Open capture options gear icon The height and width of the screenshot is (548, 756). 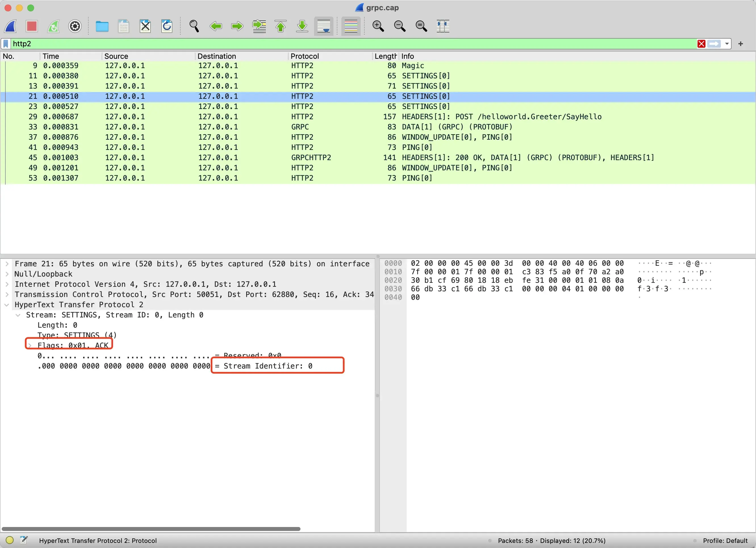pos(75,26)
